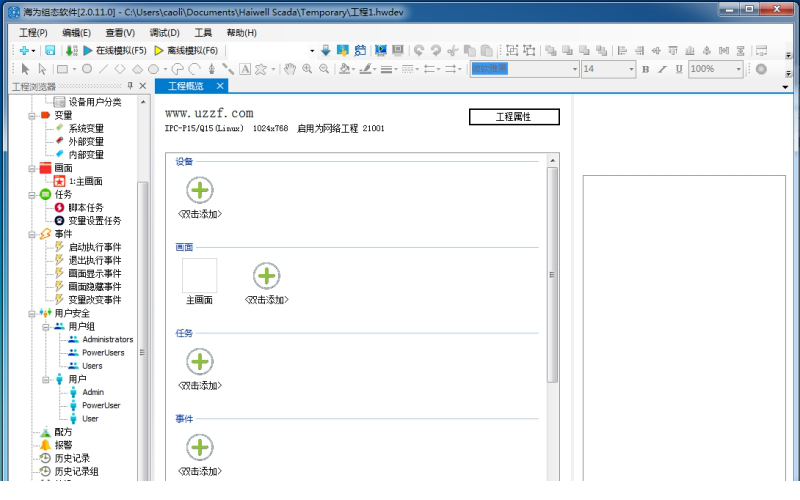Click the blue plus new-item icon
This screenshot has width=800, height=500.
pyautogui.click(x=24, y=51)
